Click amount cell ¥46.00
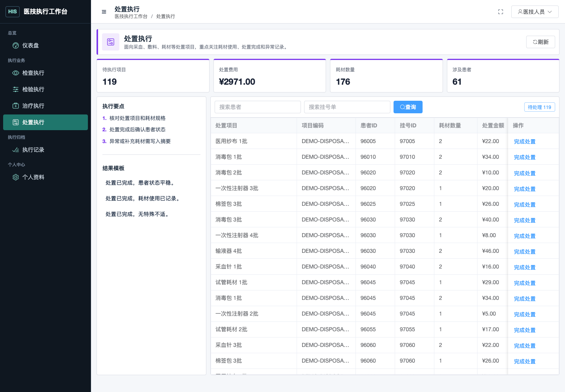Viewport: 565px width, 392px height. [492, 251]
